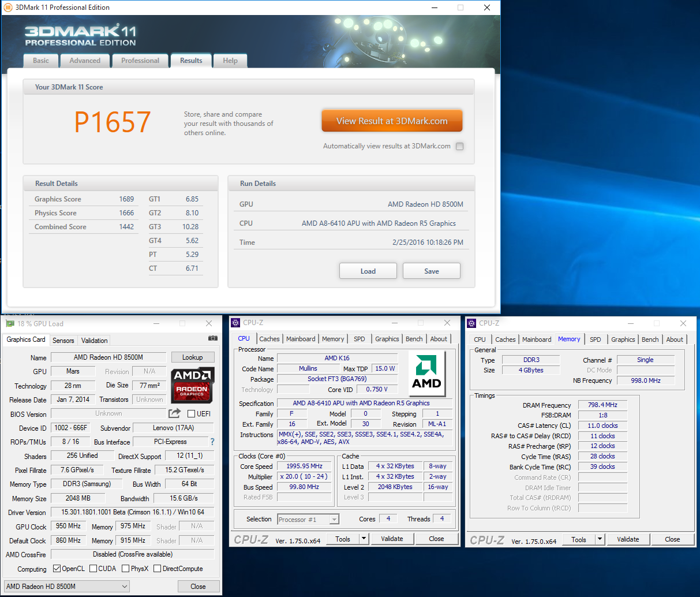This screenshot has width=700, height=597.
Task: Open the Help tab in 3DMark 11
Action: click(x=230, y=61)
